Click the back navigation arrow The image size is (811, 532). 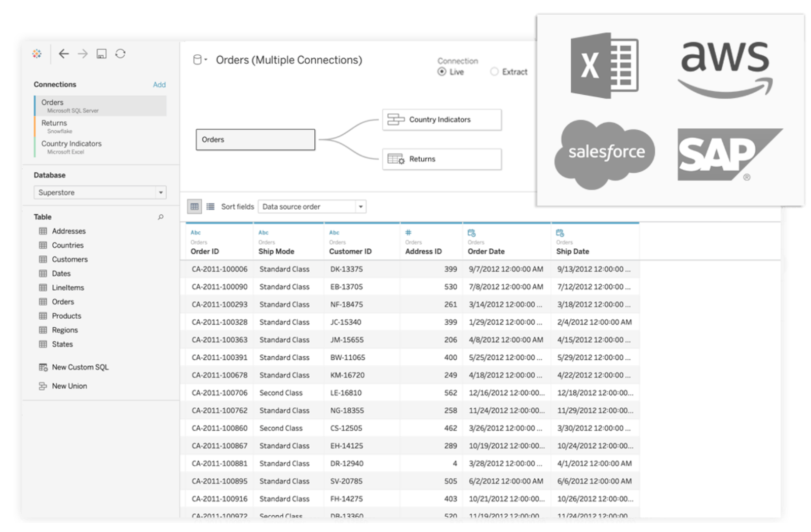[x=64, y=53]
